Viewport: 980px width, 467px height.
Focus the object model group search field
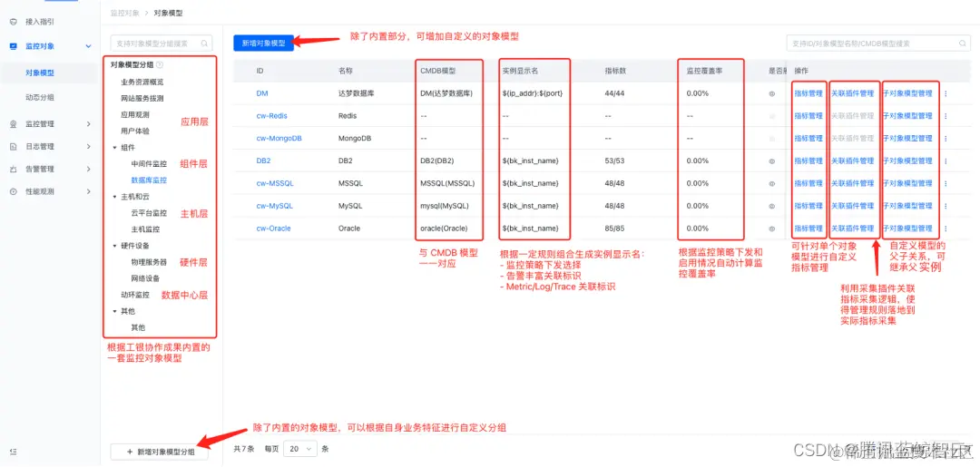(x=162, y=44)
